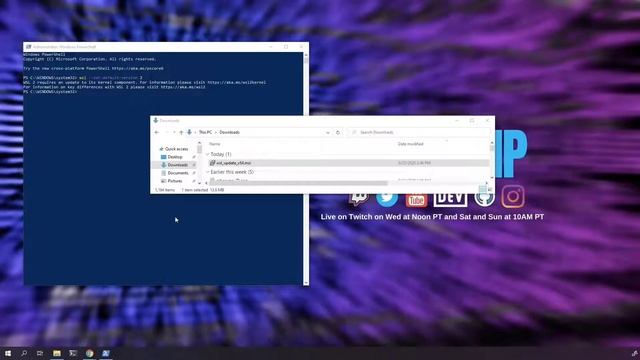Minimize the Downloads Explorer window

(457, 120)
